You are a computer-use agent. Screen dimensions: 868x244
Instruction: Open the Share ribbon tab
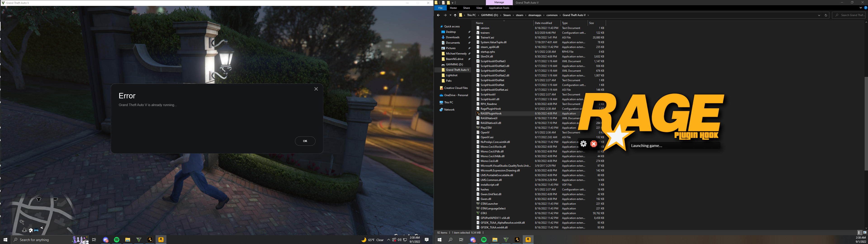[x=466, y=8]
